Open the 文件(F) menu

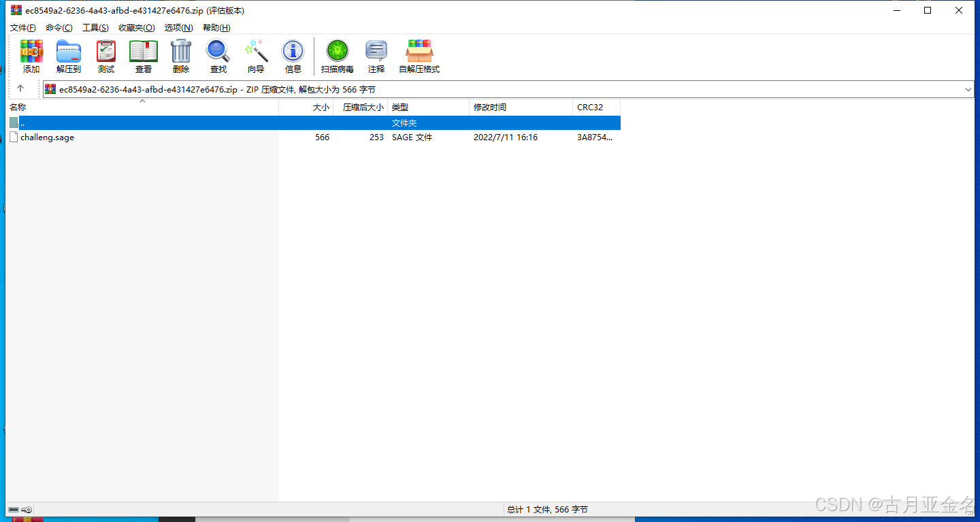(22, 27)
